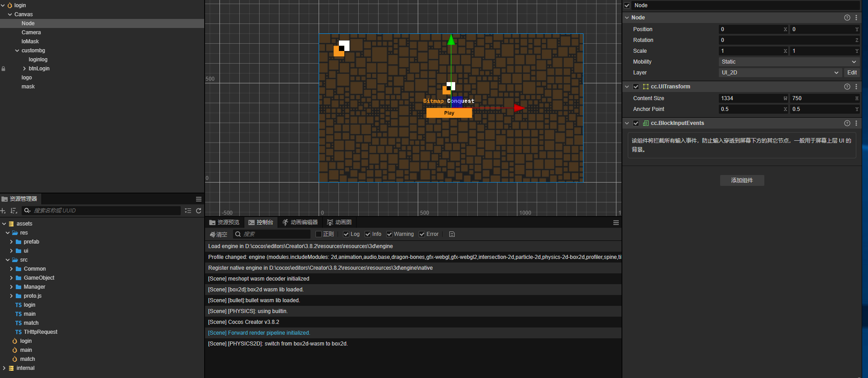Collapse the Canvas node
Screen dimensions: 868x378
pos(10,14)
